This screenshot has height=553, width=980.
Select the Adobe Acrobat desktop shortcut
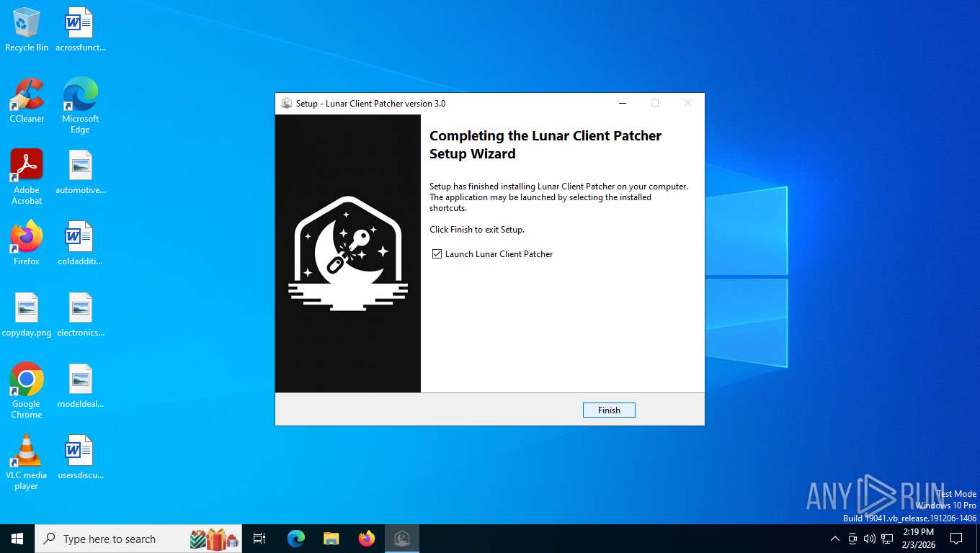27,177
